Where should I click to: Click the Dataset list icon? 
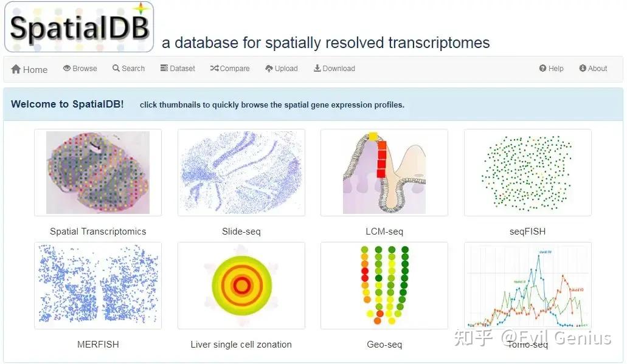pyautogui.click(x=164, y=69)
